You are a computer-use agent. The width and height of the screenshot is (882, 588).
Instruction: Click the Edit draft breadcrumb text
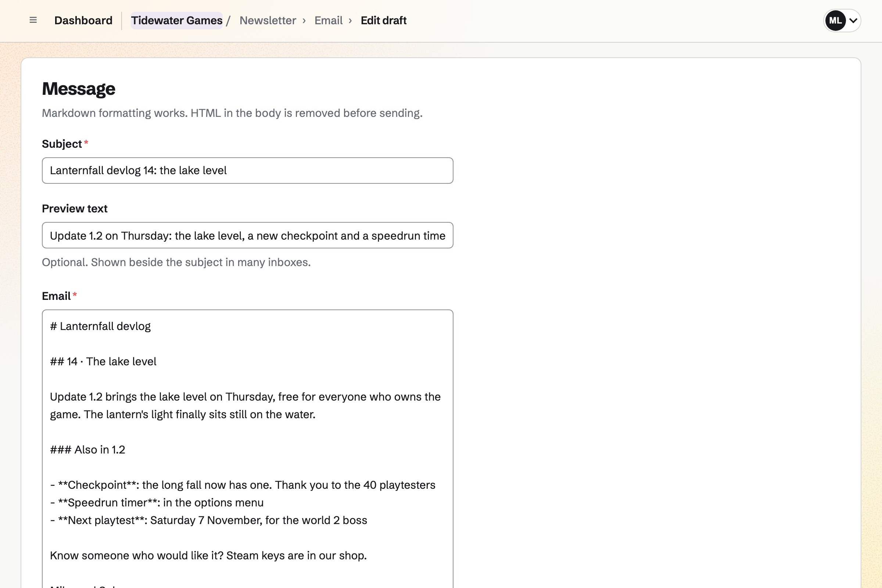(384, 20)
